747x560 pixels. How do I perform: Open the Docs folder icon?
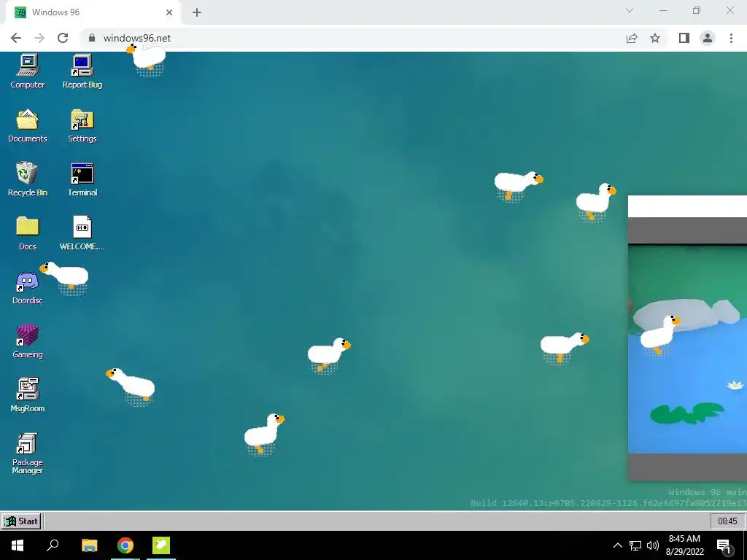(x=28, y=233)
